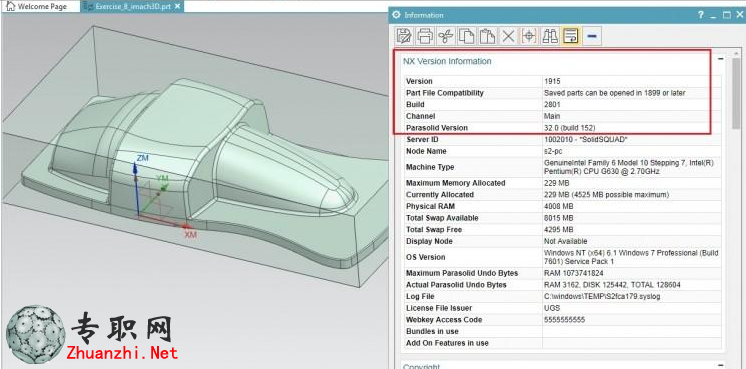This screenshot has width=746, height=369.
Task: Print the Information window contents
Action: 424,36
